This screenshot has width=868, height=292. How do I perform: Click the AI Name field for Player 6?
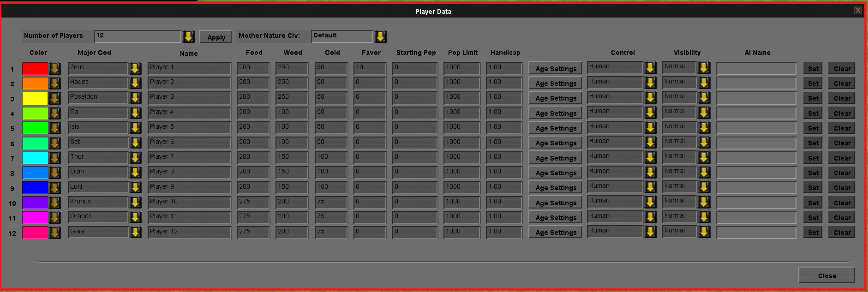(756, 143)
